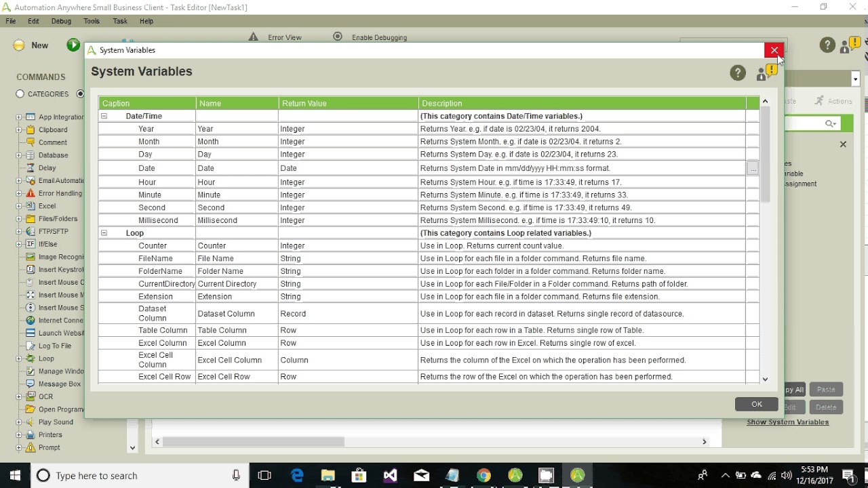The width and height of the screenshot is (868, 488).
Task: Click the Paste button in Variable Manager
Action: pos(826,390)
